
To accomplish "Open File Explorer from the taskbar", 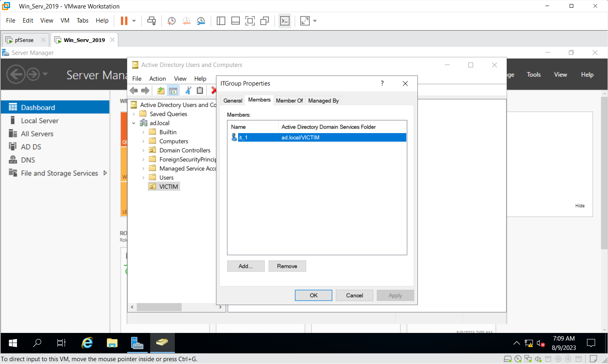I will coord(112,343).
